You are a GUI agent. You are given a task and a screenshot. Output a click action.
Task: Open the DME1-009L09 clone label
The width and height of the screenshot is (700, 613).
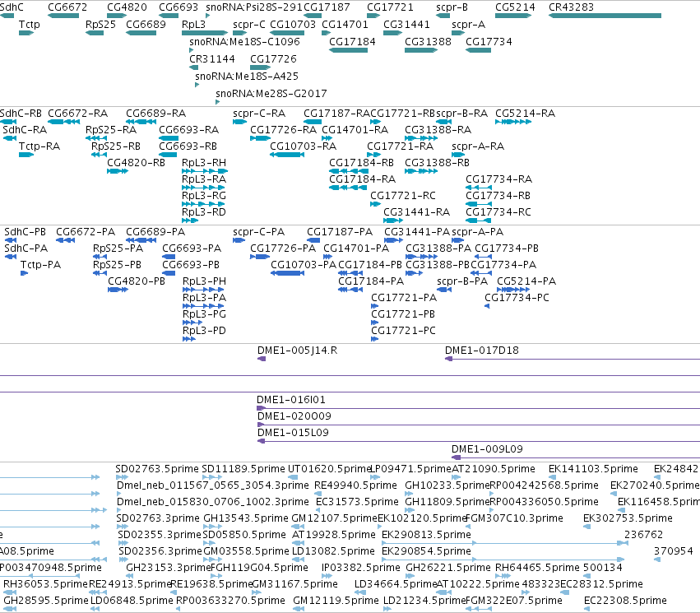point(487,449)
